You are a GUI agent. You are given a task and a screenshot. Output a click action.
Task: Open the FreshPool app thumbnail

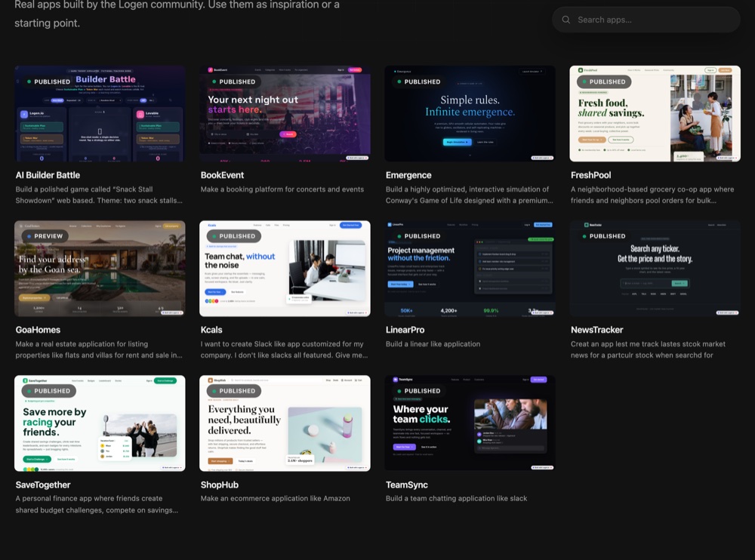pos(655,114)
